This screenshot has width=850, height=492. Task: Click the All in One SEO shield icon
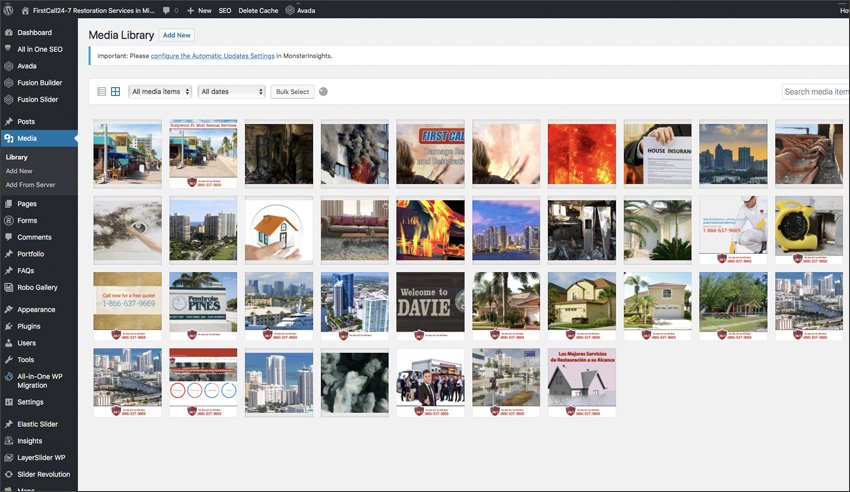point(9,49)
